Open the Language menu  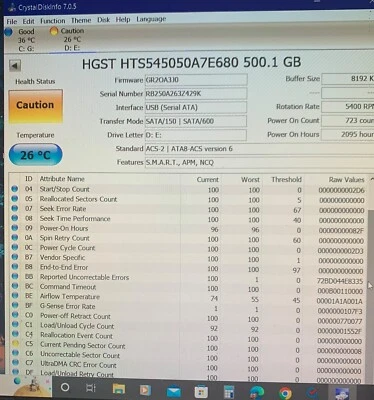[151, 19]
